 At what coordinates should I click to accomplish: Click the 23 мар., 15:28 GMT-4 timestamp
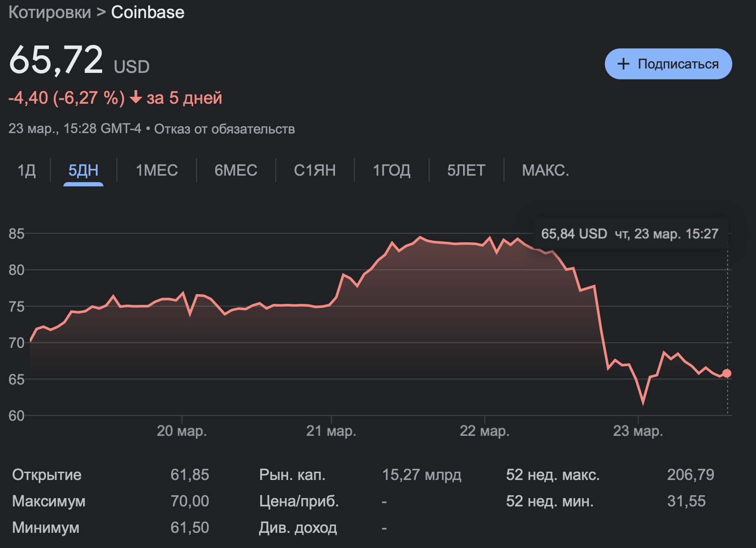pos(75,129)
